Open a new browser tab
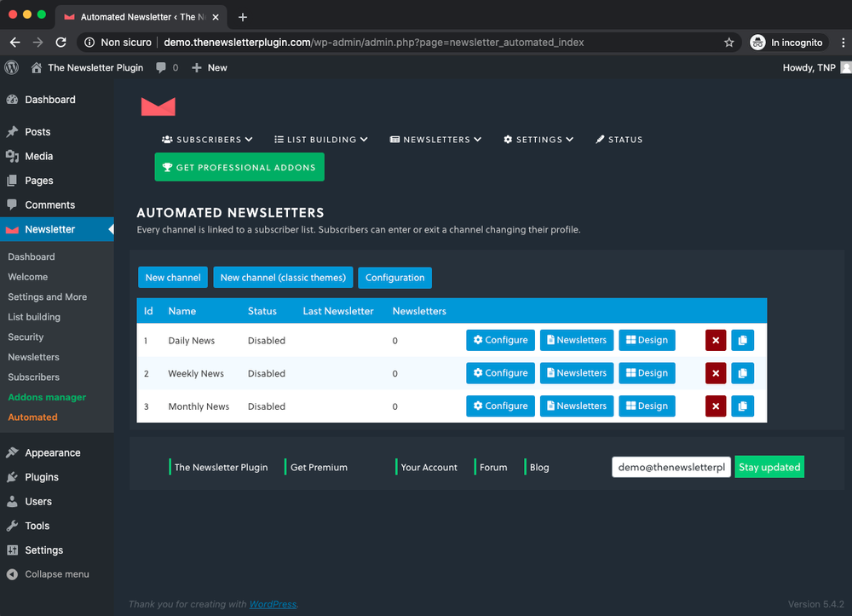 point(242,17)
